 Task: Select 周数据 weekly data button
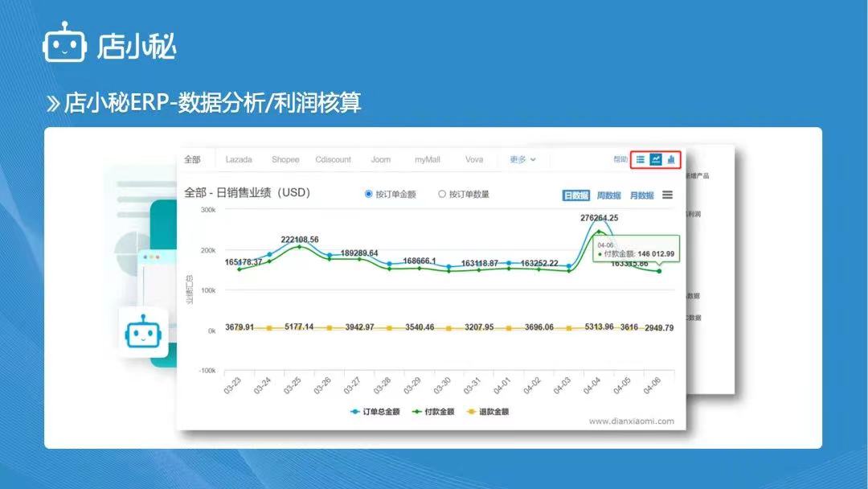click(x=609, y=195)
